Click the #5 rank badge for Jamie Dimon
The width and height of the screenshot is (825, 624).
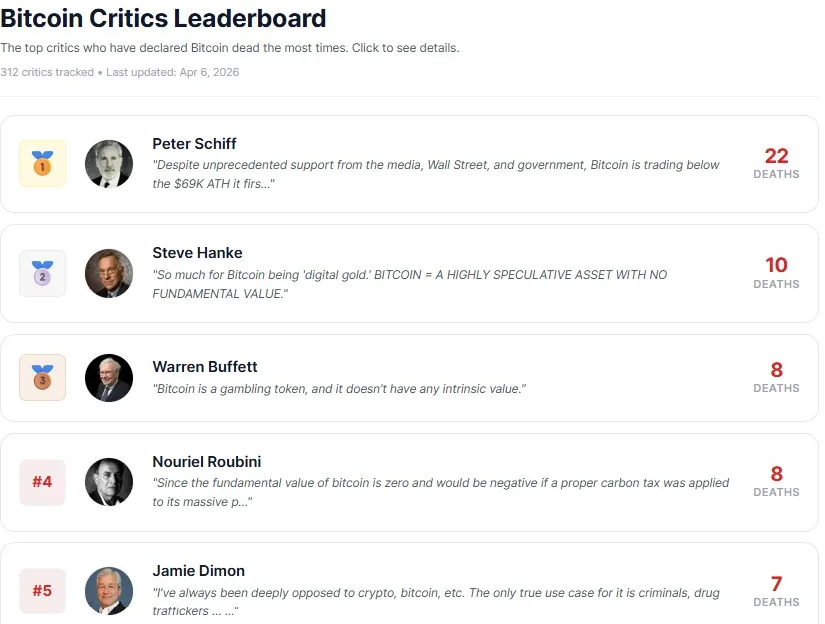pyautogui.click(x=42, y=590)
